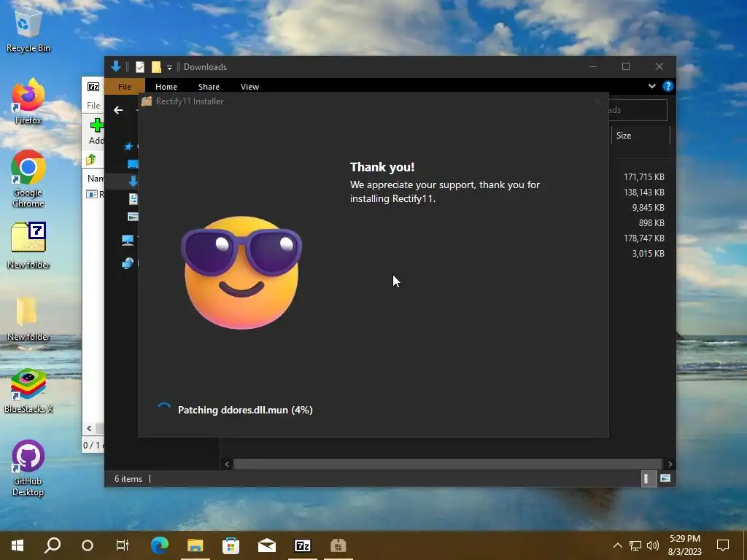747x560 pixels.
Task: Open volume control tray icon
Action: tap(653, 545)
